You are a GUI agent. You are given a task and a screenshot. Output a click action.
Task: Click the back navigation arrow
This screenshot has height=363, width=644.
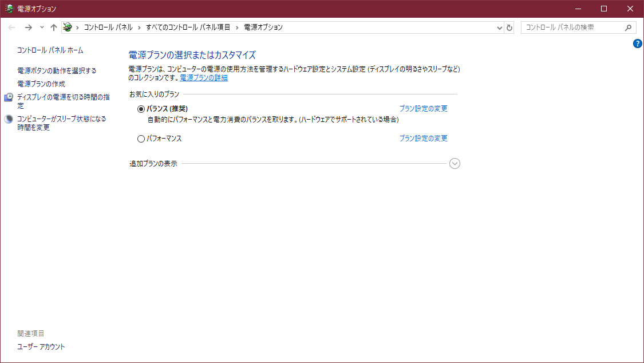(11, 27)
